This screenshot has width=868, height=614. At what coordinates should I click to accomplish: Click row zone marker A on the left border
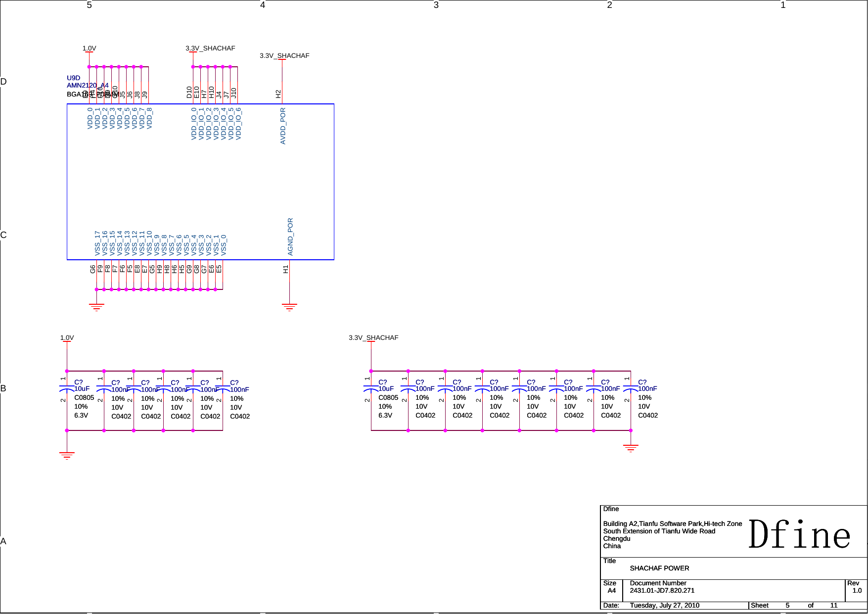click(3, 541)
